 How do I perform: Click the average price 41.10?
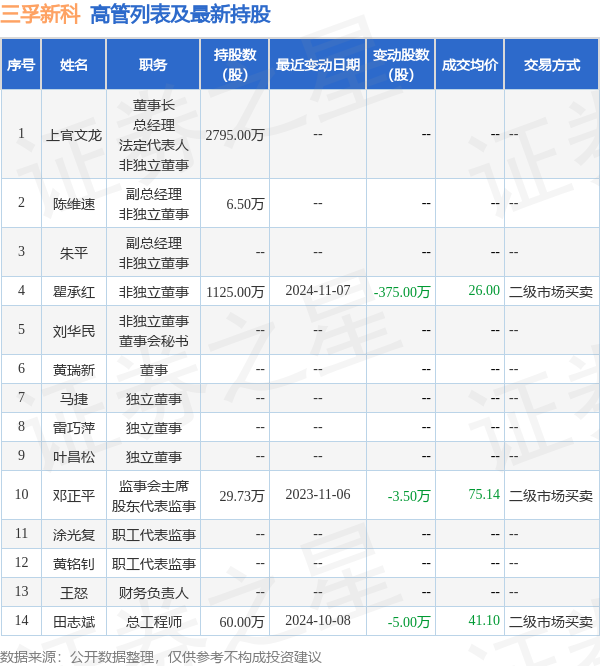[484, 621]
